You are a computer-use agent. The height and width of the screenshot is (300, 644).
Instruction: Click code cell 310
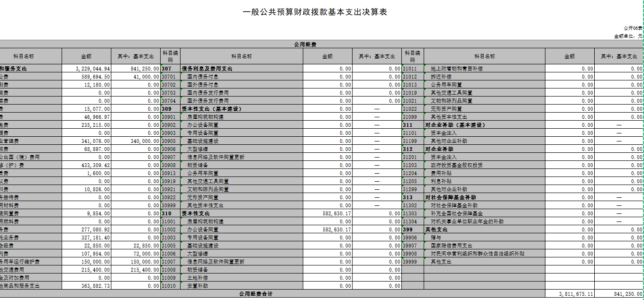point(170,213)
